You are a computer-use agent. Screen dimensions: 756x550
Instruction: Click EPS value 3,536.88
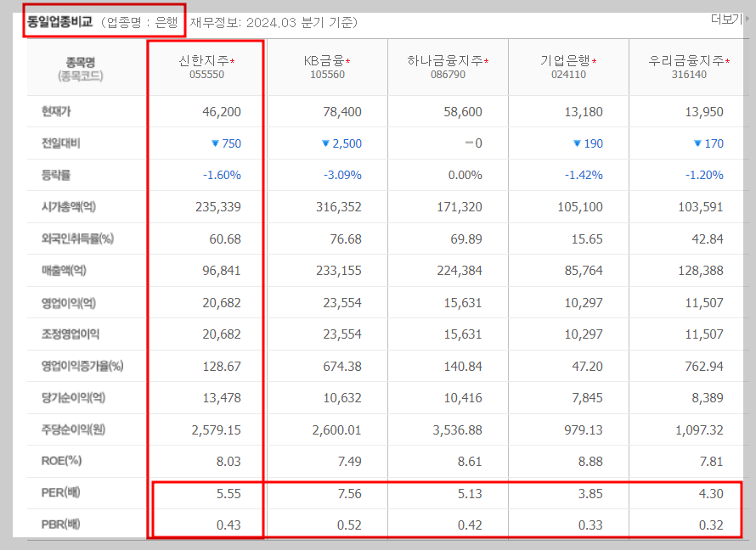tap(457, 430)
